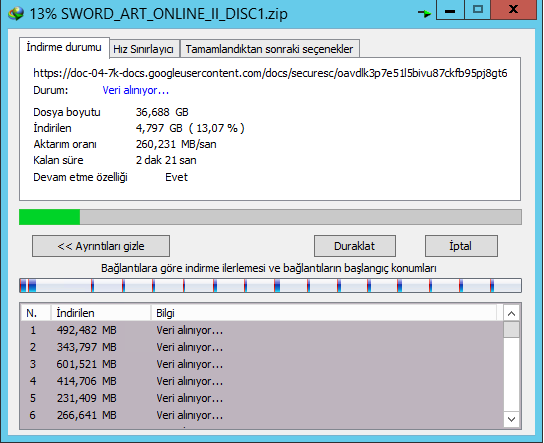
Task: Select connection row 5 with 231,409 MB
Action: (x=262, y=398)
